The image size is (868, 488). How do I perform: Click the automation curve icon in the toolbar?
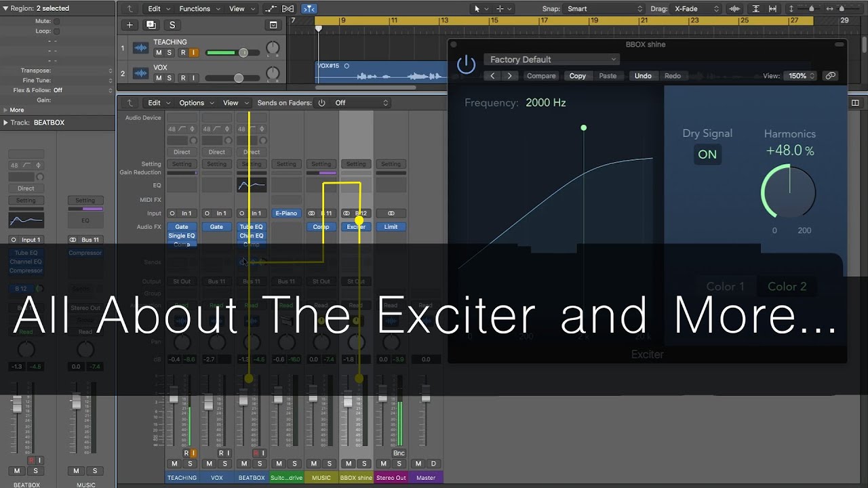tap(271, 9)
